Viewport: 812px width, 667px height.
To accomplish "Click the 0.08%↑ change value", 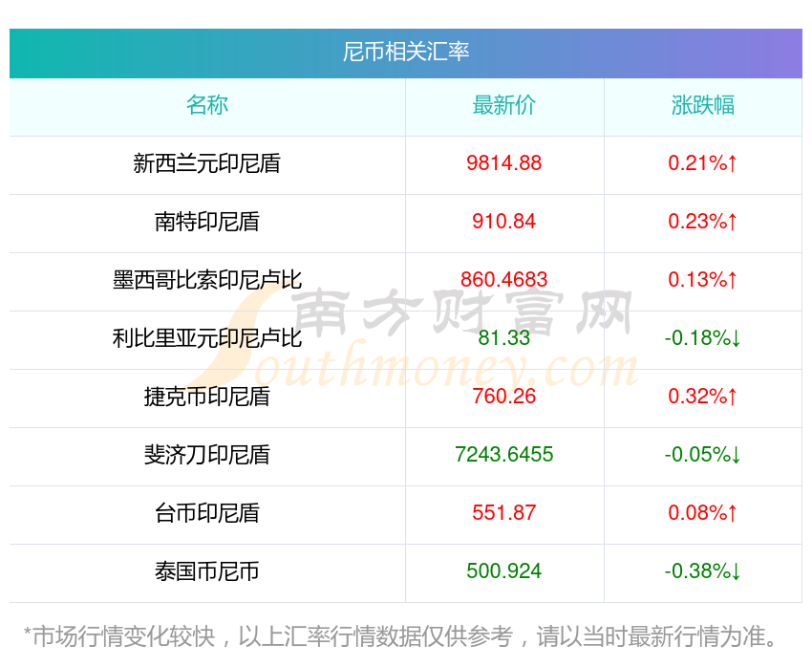I will coord(703,513).
